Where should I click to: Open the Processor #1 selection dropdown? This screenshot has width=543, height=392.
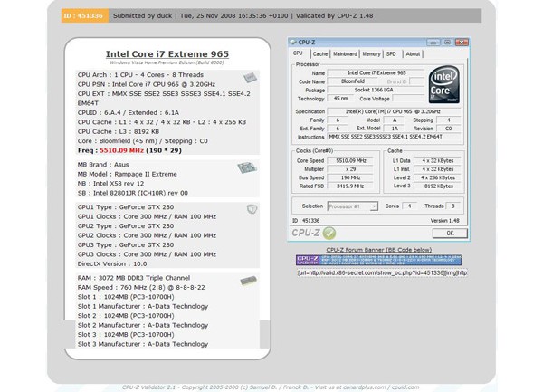tap(353, 206)
